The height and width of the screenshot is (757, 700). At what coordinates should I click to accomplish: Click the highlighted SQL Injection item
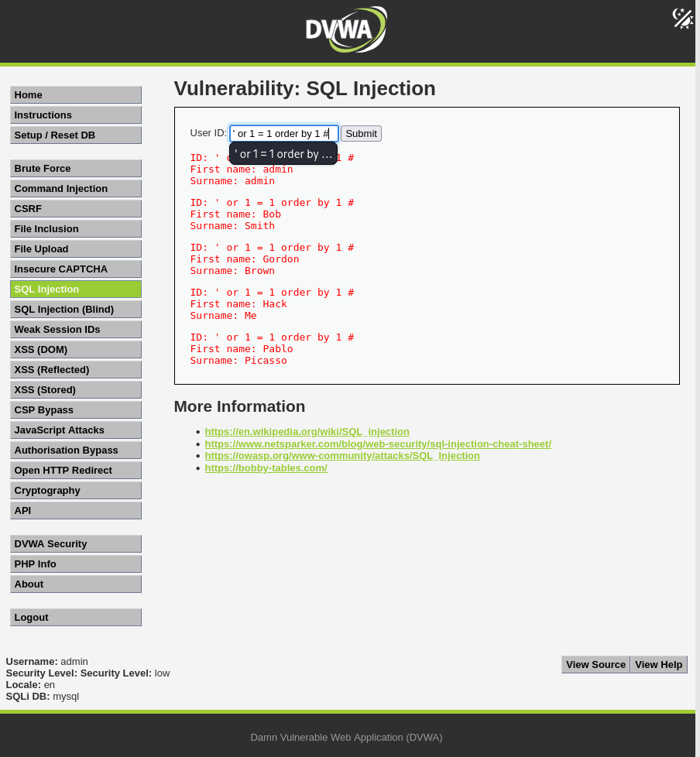tap(76, 289)
